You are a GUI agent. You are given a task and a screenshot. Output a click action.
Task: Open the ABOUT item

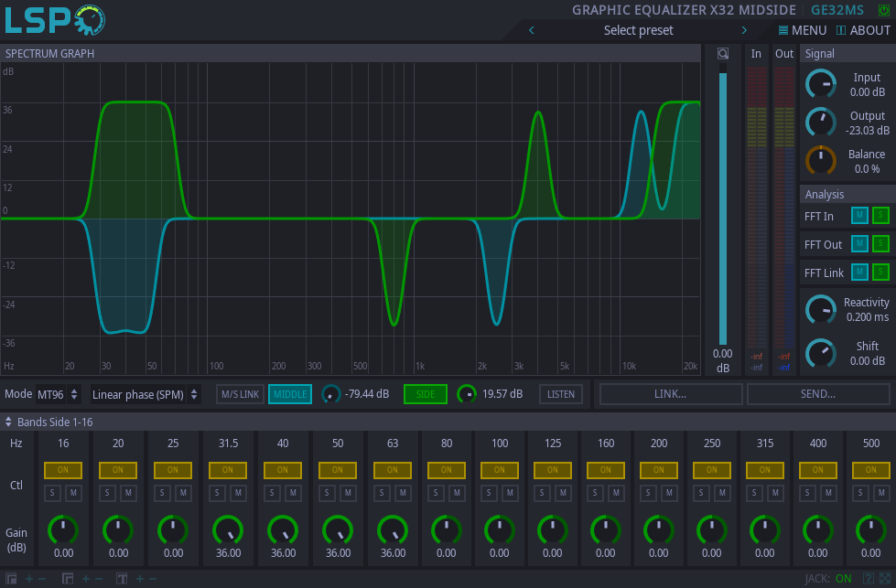click(x=863, y=30)
